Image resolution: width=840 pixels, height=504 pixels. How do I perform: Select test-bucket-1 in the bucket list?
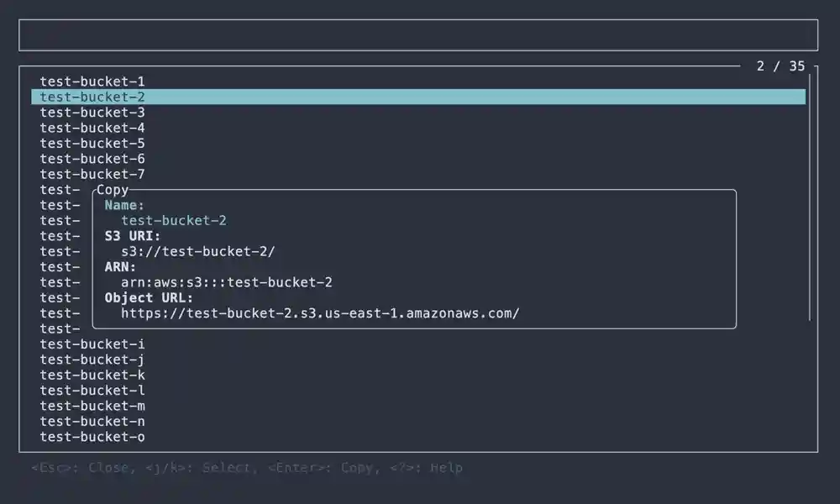pyautogui.click(x=92, y=81)
